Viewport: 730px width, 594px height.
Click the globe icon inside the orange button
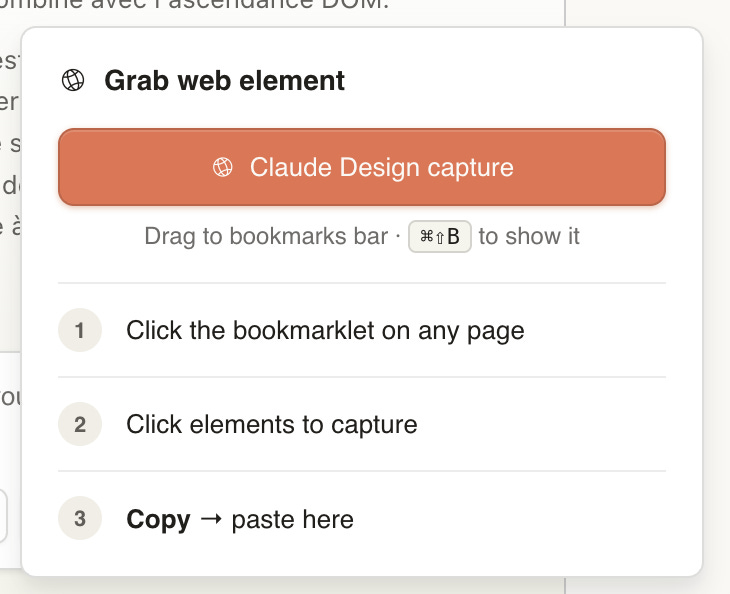pyautogui.click(x=223, y=167)
